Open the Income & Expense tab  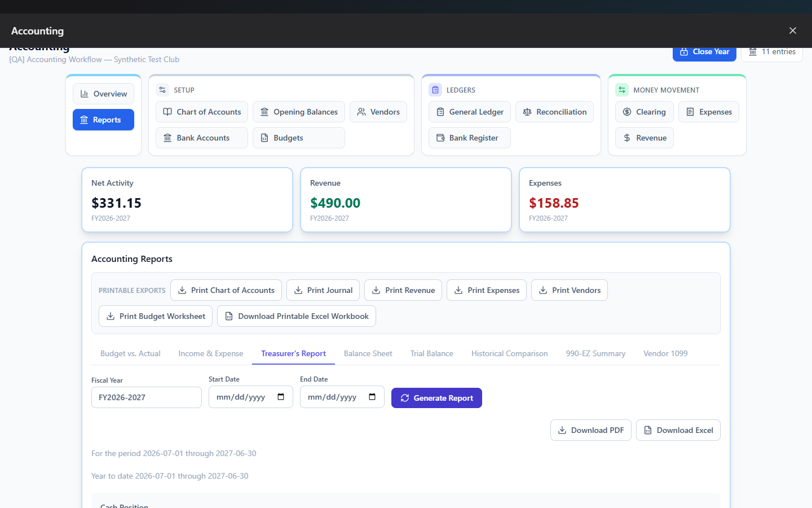(x=211, y=353)
